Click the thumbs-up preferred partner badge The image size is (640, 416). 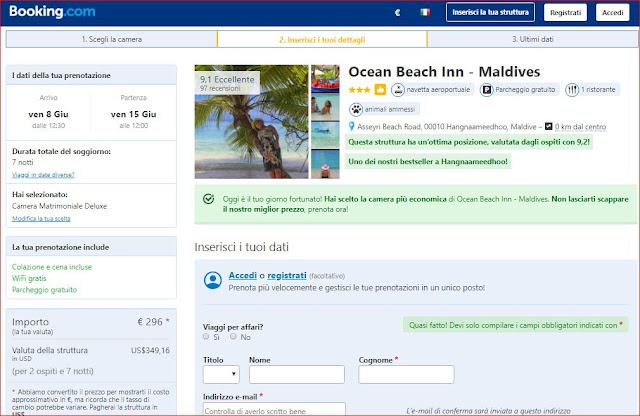pyautogui.click(x=380, y=89)
